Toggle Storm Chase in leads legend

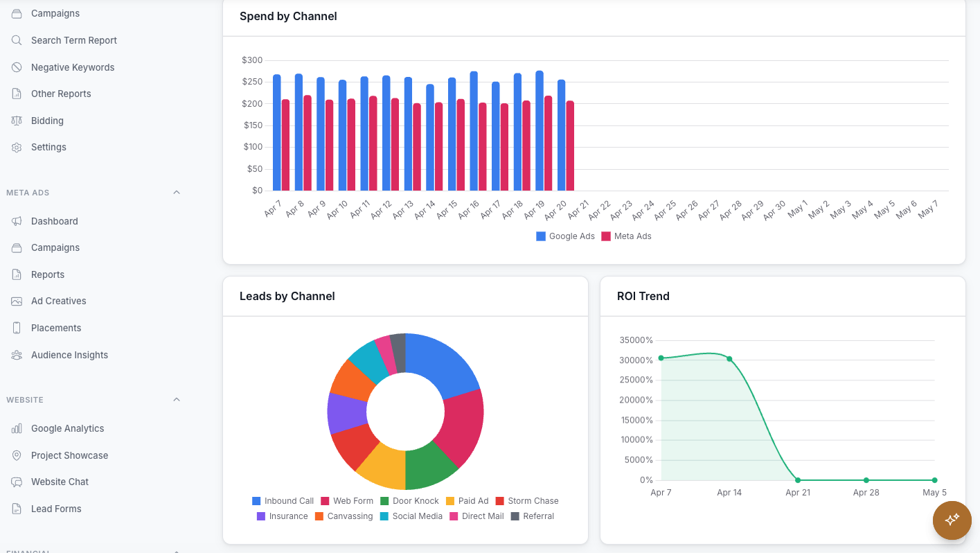[x=526, y=501]
